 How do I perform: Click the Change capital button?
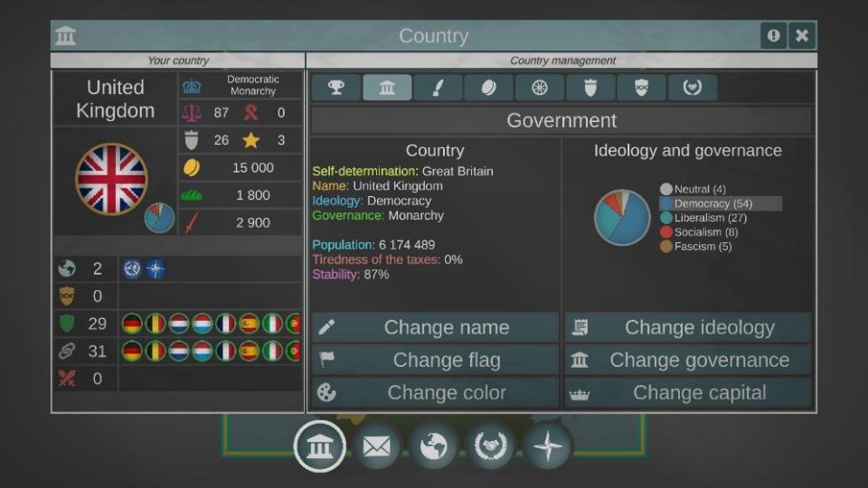pyautogui.click(x=688, y=392)
